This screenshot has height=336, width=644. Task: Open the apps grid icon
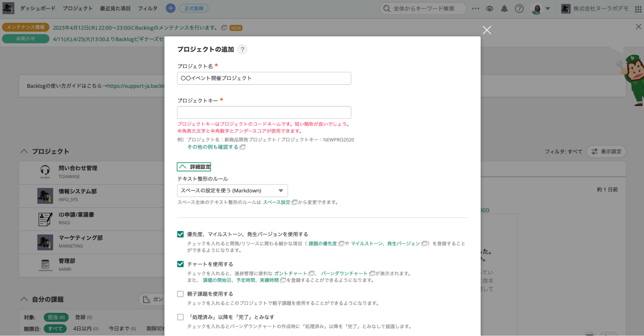pos(638,9)
